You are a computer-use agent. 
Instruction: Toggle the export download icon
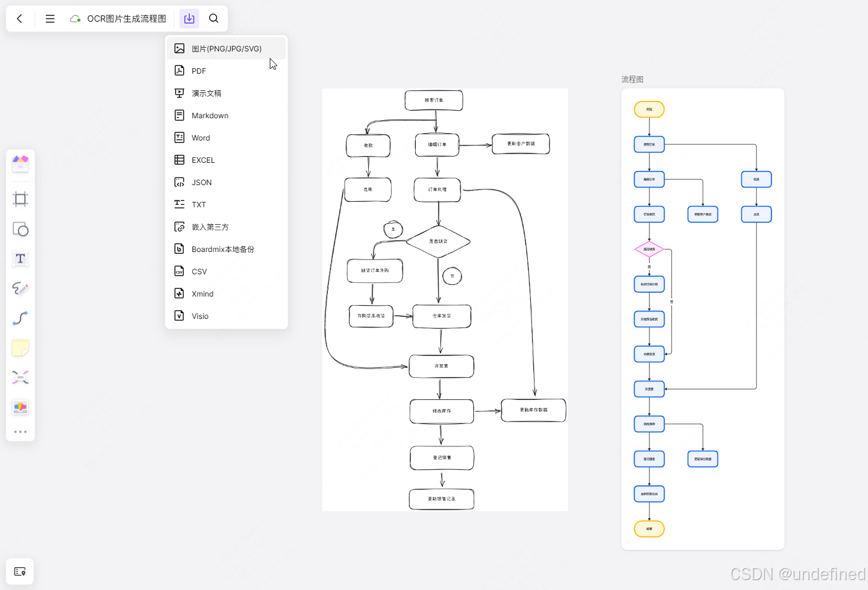coord(189,19)
